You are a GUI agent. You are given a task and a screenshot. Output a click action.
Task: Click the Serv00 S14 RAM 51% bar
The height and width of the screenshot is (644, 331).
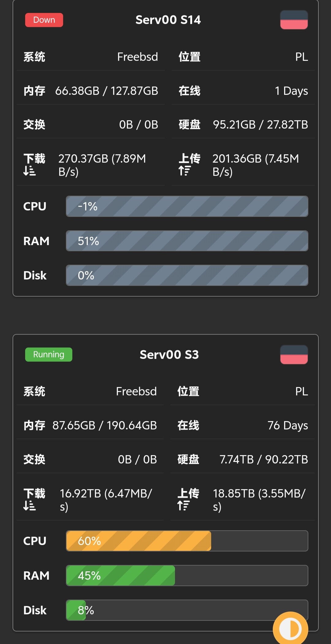[187, 241]
